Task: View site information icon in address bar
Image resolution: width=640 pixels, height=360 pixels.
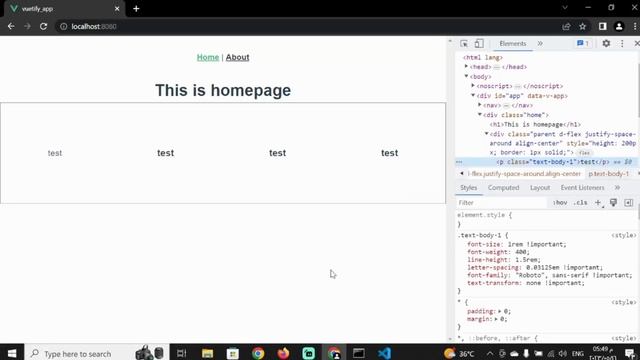Action: pyautogui.click(x=64, y=27)
